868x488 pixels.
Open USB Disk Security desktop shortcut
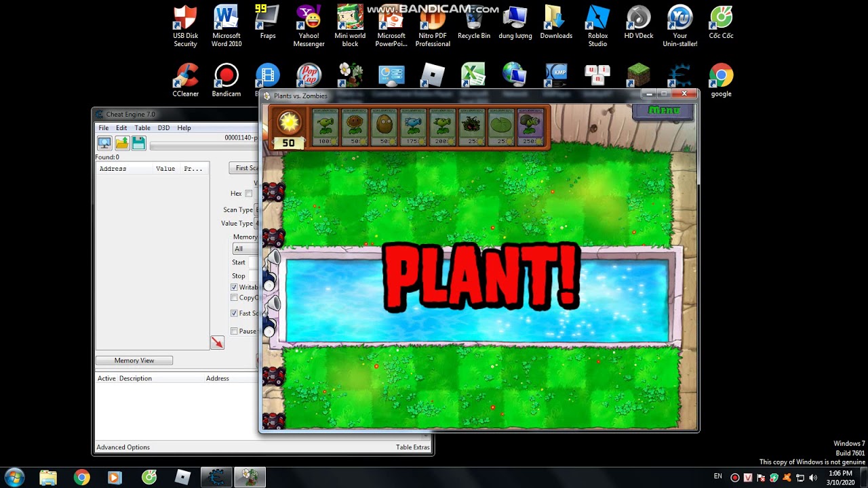pyautogui.click(x=185, y=26)
